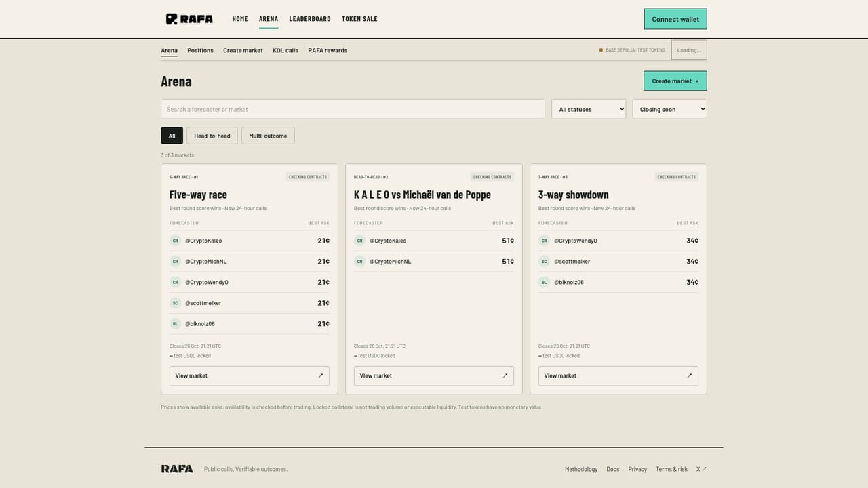Click the K A L E O vs Michaël van de Poppe title
Screen dimensions: 868x488
coord(422,195)
